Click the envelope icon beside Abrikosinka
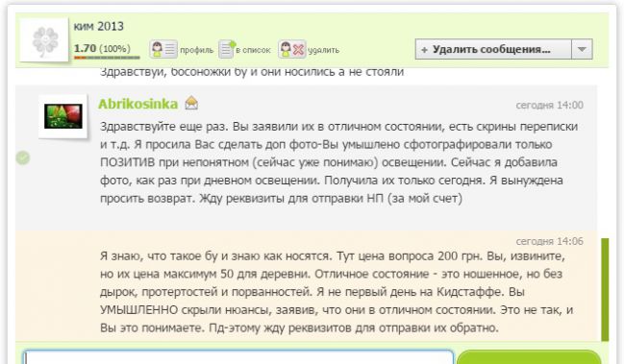The height and width of the screenshot is (364, 624). 191,103
